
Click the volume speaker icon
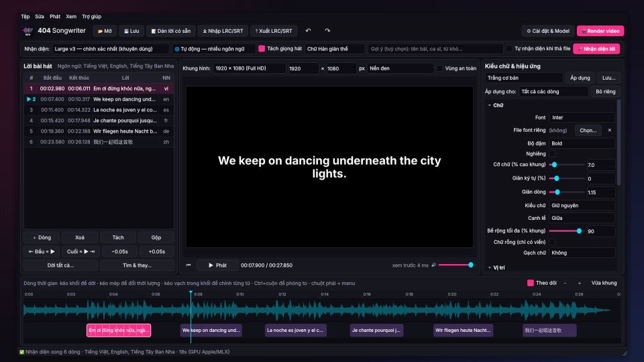(x=433, y=265)
